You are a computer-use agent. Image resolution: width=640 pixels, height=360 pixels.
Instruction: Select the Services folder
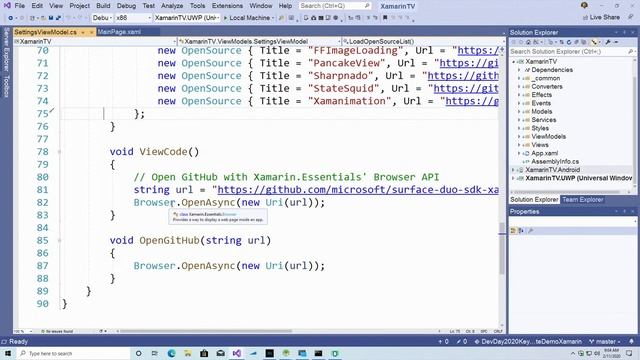tap(544, 120)
